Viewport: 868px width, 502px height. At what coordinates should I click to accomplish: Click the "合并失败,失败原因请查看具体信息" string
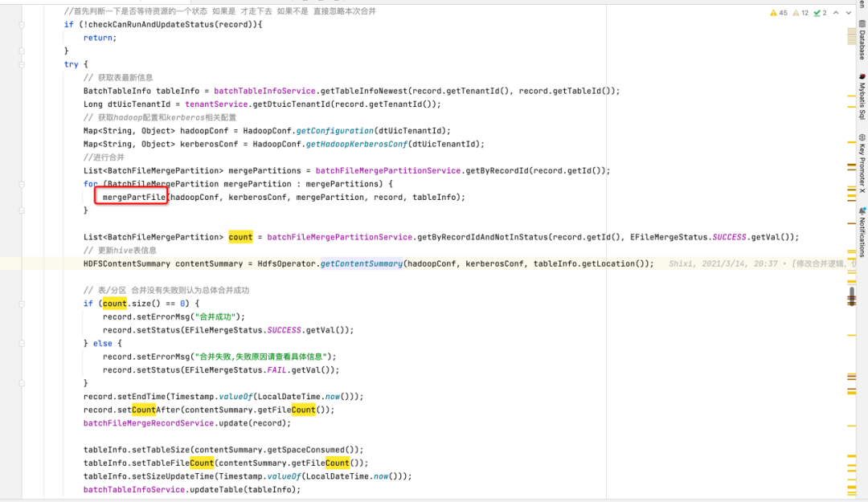[262, 357]
